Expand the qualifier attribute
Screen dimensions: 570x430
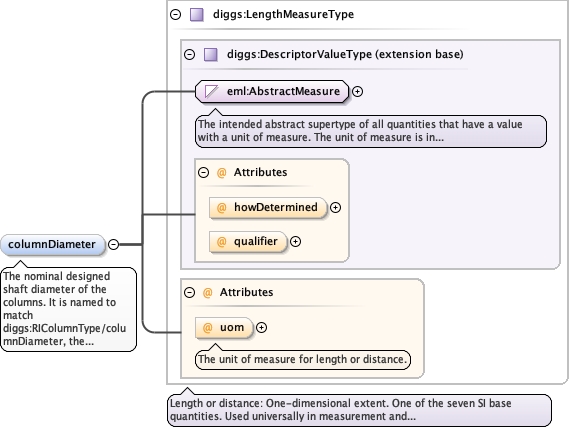[x=295, y=242]
